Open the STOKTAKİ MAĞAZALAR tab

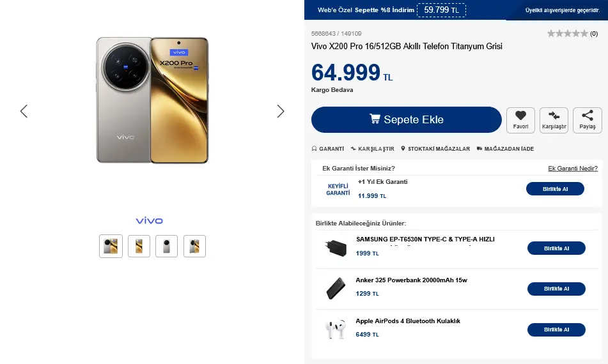[x=435, y=149]
